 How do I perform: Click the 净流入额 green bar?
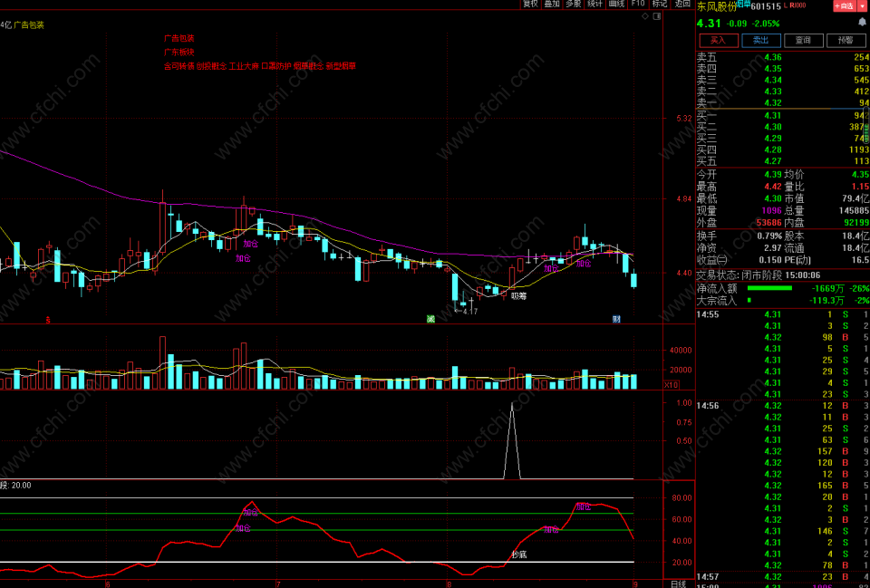[x=769, y=288]
